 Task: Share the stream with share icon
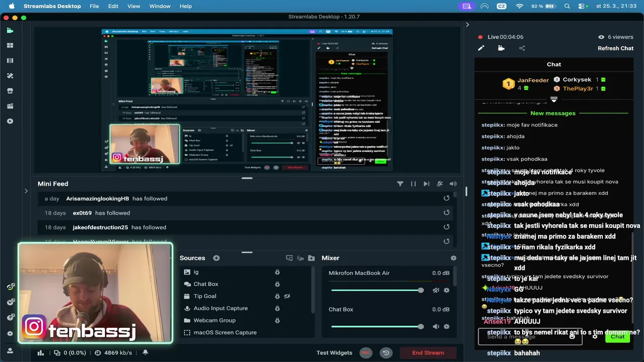522,48
